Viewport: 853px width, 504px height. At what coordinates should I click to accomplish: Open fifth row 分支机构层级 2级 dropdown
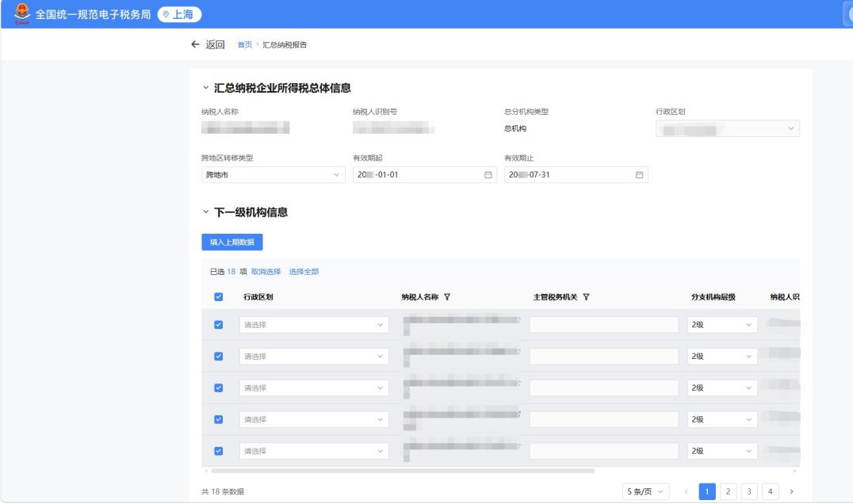[722, 451]
